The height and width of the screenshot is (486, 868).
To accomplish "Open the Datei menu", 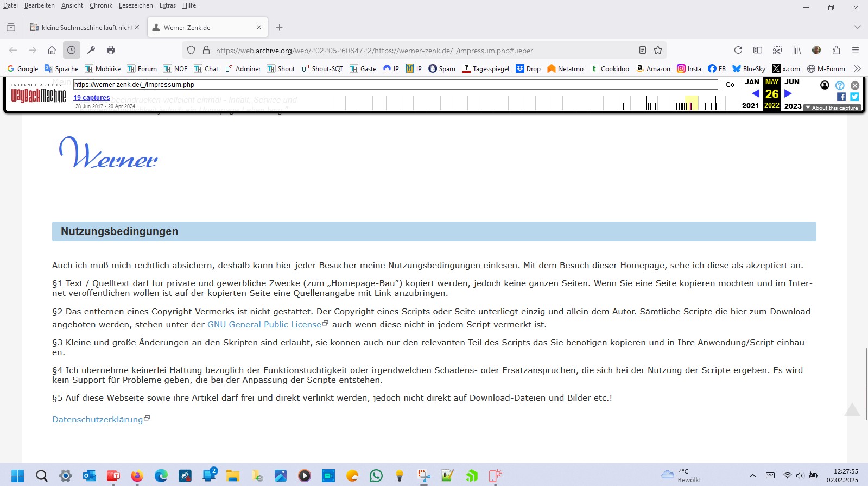I will pyautogui.click(x=10, y=5).
